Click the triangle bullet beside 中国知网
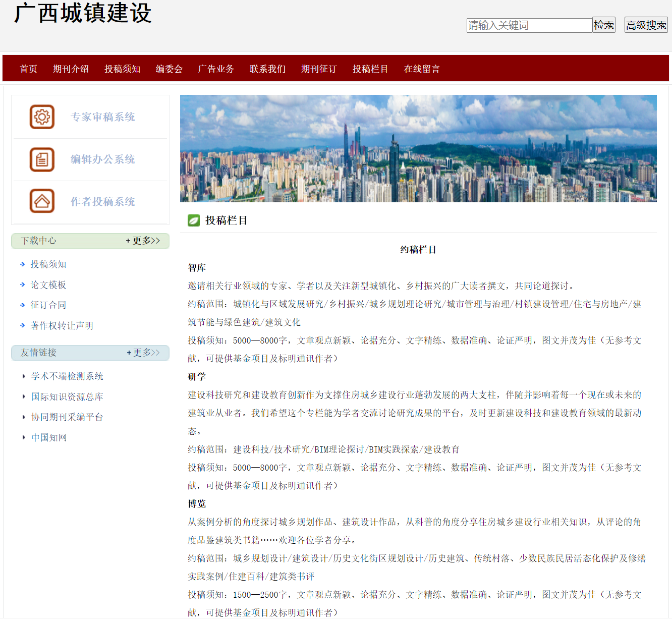The image size is (672, 626). [24, 438]
